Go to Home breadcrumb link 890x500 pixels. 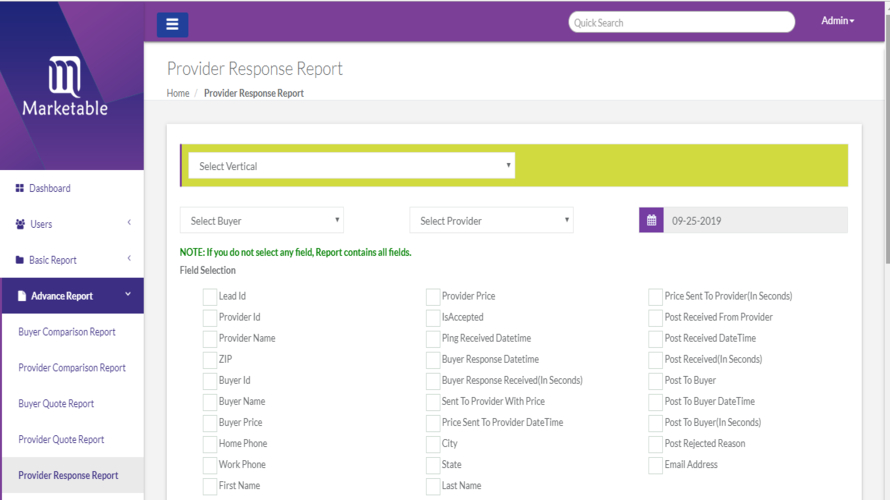(x=178, y=93)
